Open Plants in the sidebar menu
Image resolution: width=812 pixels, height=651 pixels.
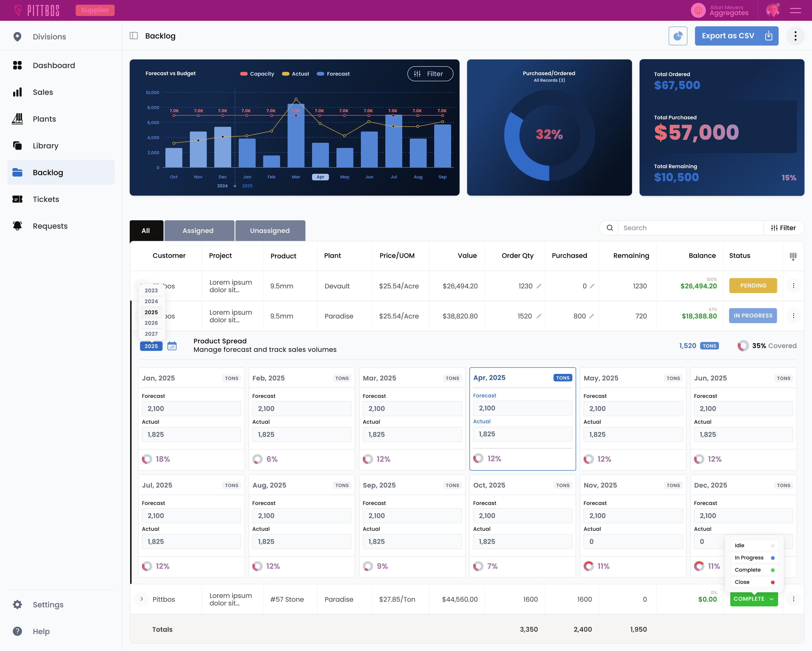[x=44, y=119]
